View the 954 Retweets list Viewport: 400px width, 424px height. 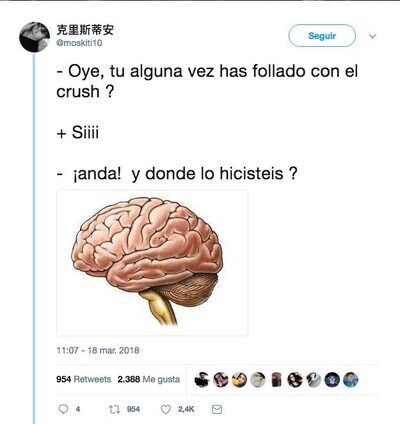click(84, 379)
